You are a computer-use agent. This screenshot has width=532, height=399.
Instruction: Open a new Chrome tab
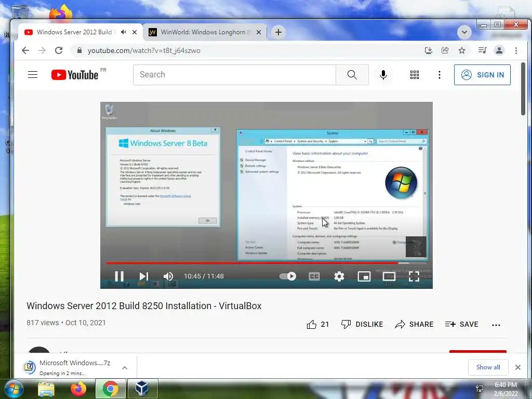[278, 32]
